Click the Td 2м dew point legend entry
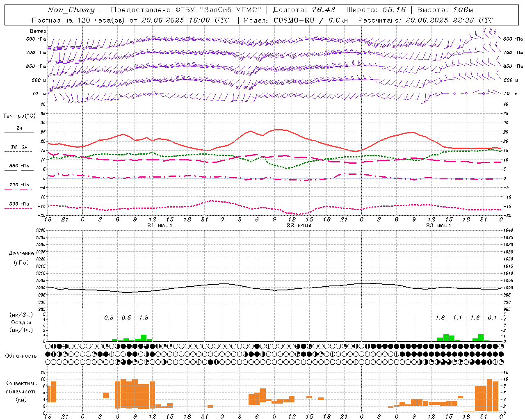This screenshot has width=525, height=420. tap(19, 147)
